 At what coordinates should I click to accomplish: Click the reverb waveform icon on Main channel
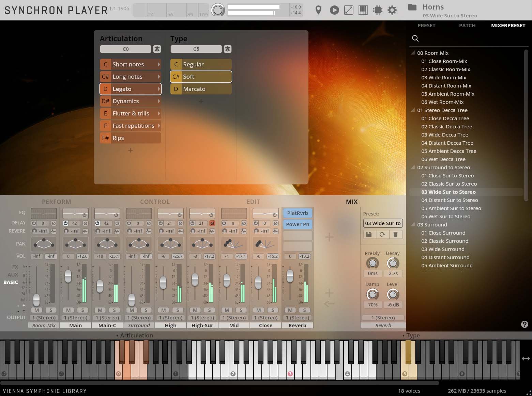click(85, 231)
